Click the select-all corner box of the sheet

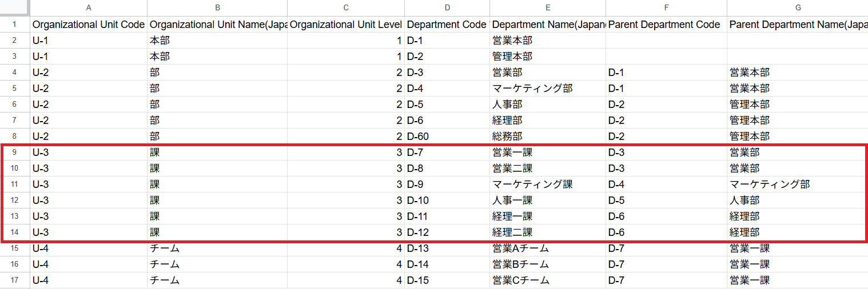(x=15, y=7)
